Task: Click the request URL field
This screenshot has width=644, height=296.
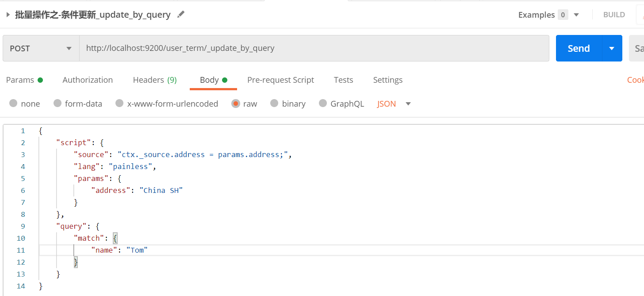Action: point(314,48)
